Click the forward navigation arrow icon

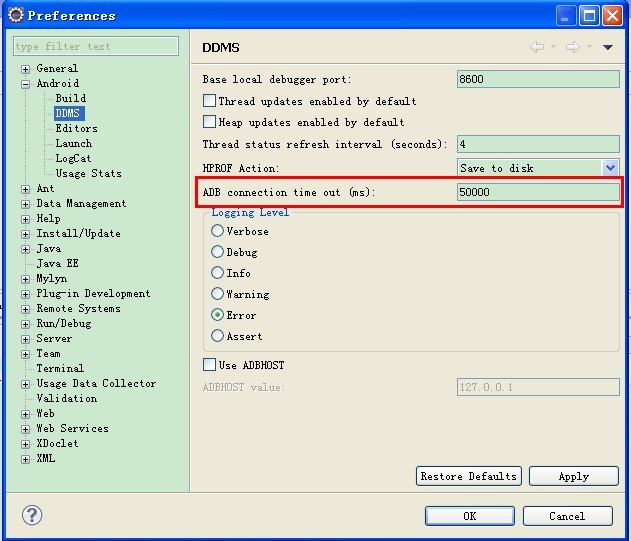pyautogui.click(x=573, y=47)
